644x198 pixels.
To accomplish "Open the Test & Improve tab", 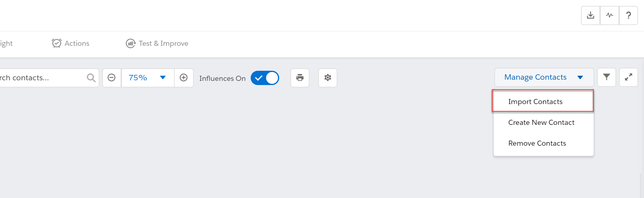I will click(x=157, y=43).
